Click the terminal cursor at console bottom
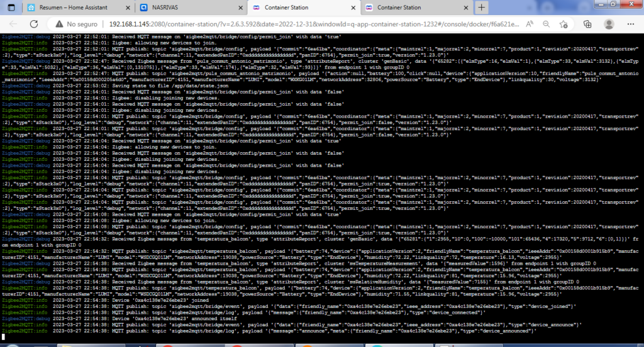This screenshot has height=347, width=644. coord(4,337)
